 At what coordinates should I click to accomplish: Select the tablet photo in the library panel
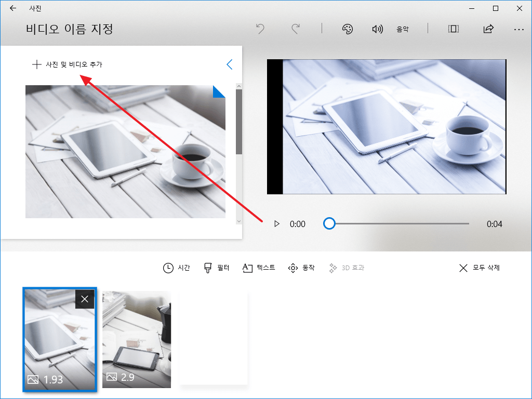click(x=125, y=151)
